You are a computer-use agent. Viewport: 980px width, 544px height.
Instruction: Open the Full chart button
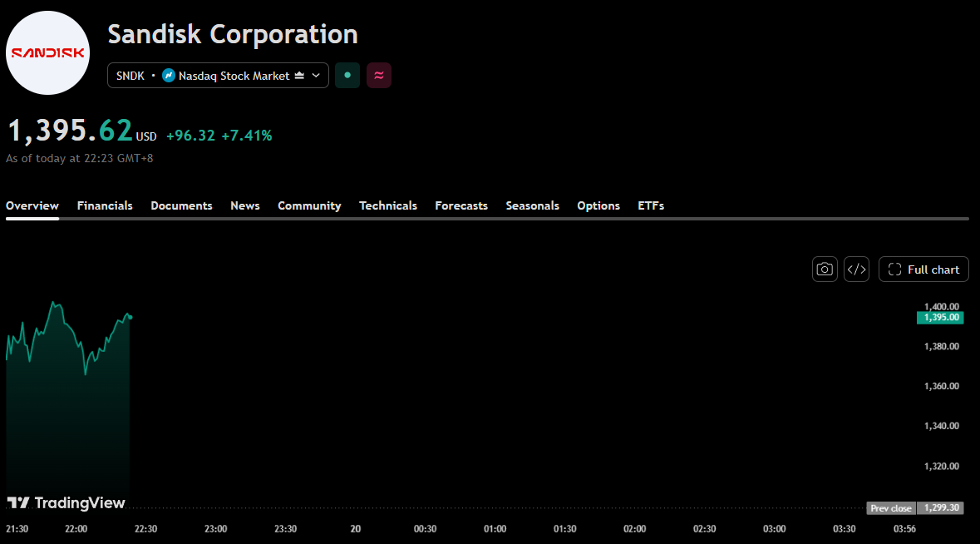(x=923, y=270)
